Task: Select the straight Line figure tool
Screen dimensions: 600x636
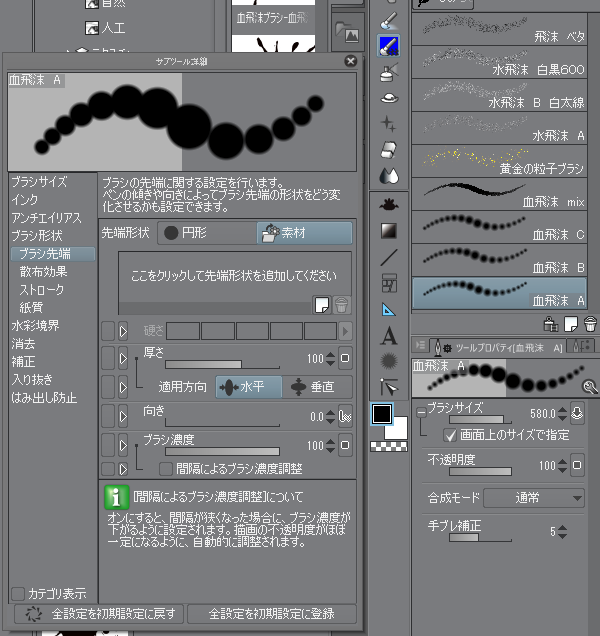Action: [x=389, y=257]
